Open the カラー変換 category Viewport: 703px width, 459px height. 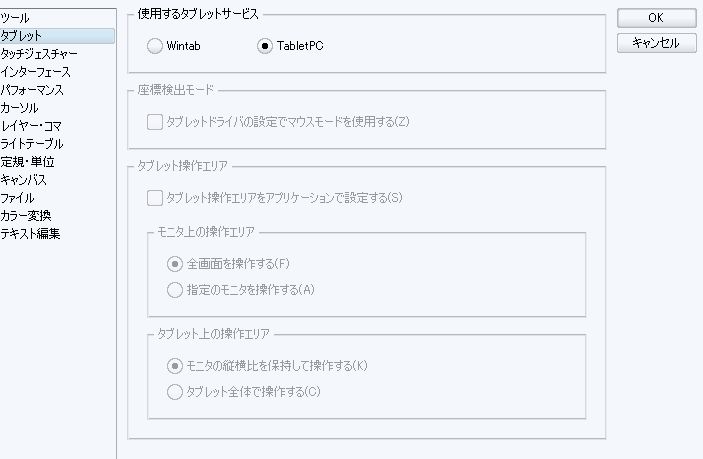26,216
